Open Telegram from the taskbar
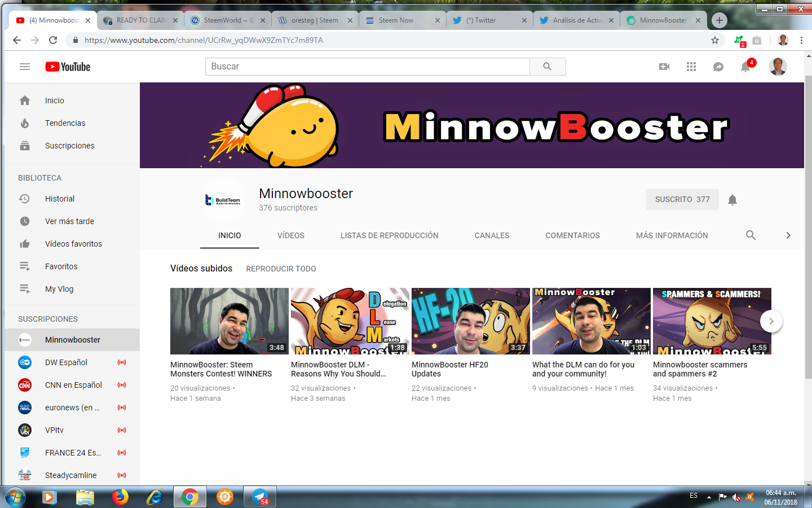 [x=260, y=497]
